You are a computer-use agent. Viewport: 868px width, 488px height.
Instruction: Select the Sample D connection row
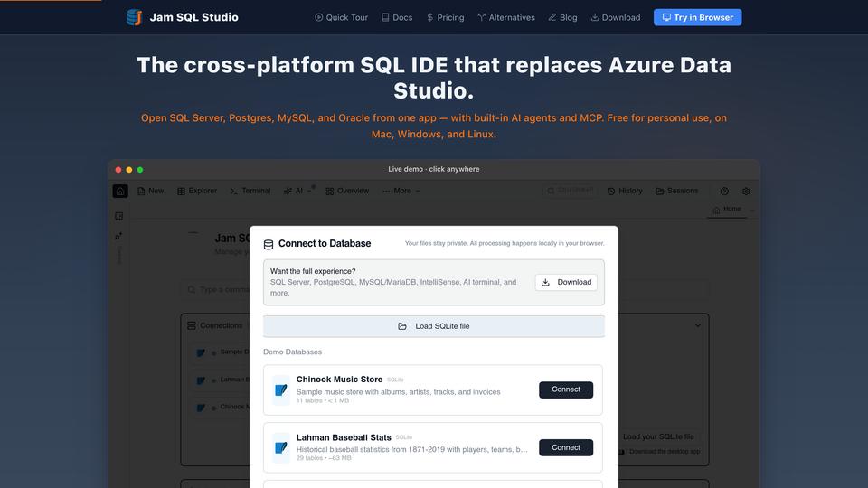[221, 352]
